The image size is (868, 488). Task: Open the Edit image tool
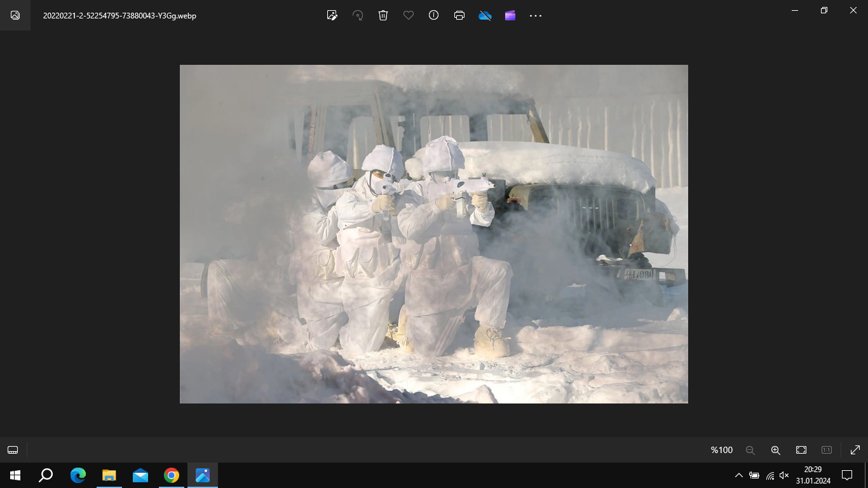click(332, 15)
